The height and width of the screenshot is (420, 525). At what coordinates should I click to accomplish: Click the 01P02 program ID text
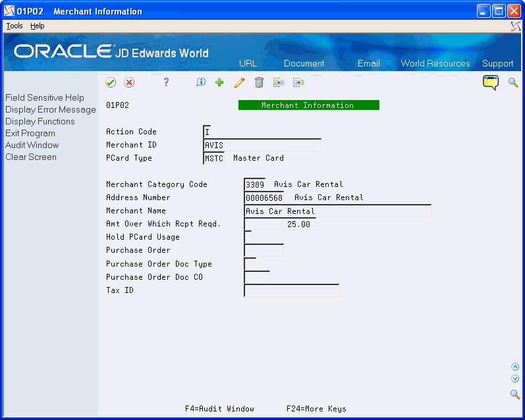point(117,105)
